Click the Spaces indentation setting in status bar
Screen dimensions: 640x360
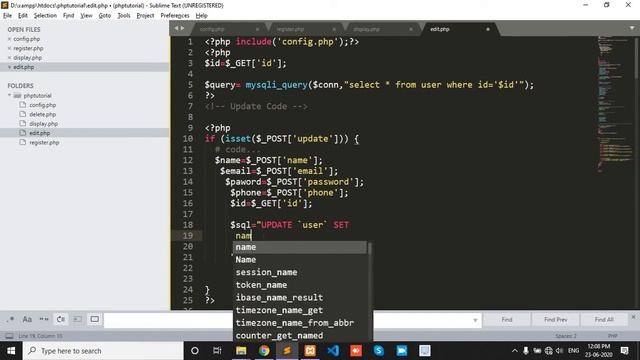[566, 336]
